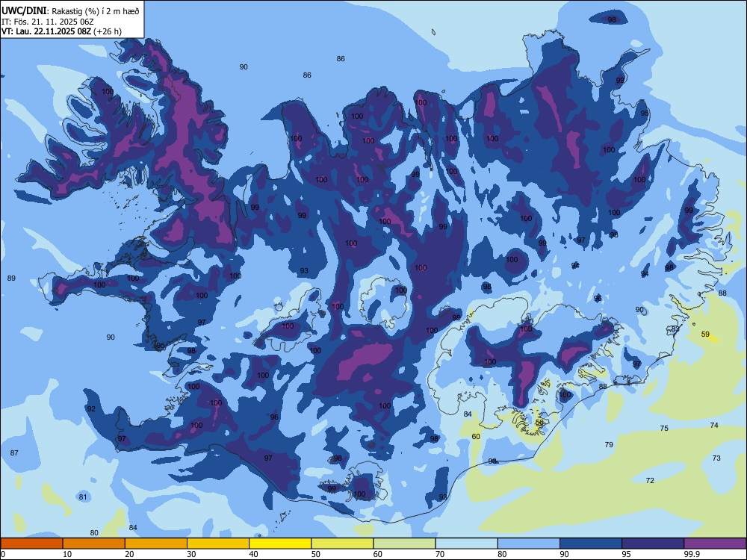The width and height of the screenshot is (747, 560).
Task: Select the orange 10–20 legend color block
Action: pyautogui.click(x=94, y=544)
